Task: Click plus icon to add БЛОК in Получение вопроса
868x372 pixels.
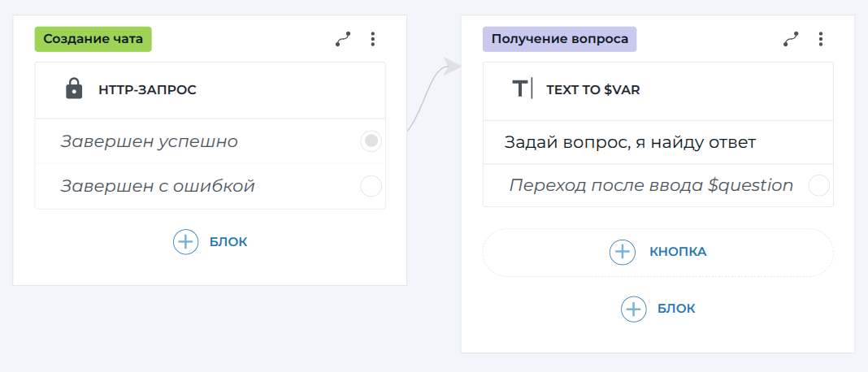Action: point(634,309)
